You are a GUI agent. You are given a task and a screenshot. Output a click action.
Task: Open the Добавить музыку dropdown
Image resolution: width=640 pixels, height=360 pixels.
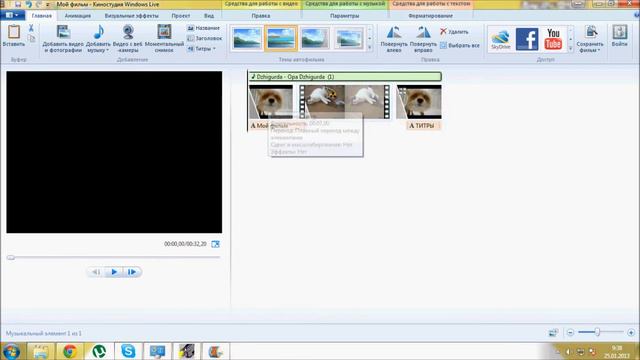pos(98,47)
